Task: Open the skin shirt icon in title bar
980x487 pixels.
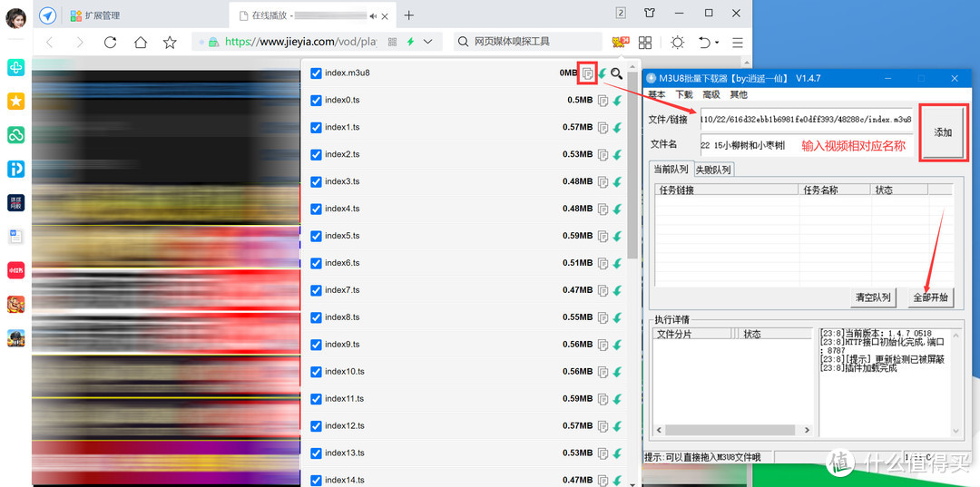Action: tap(650, 13)
